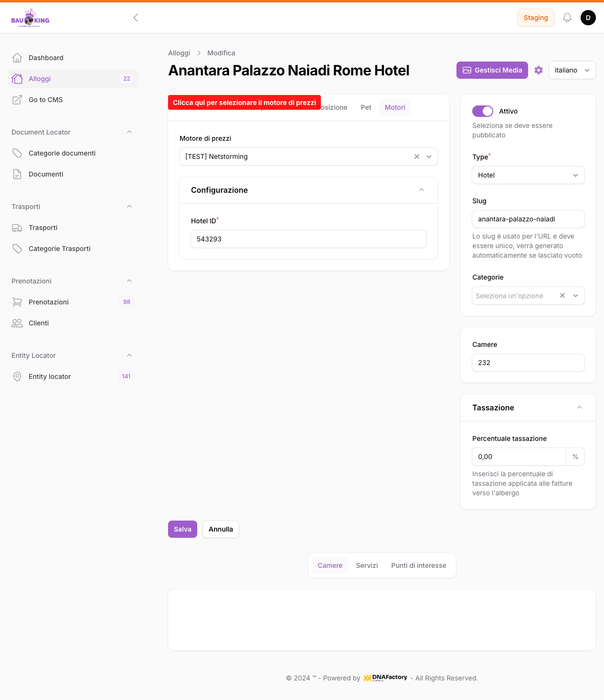Clear the Categorie selection with X
The height and width of the screenshot is (700, 604).
(x=562, y=295)
